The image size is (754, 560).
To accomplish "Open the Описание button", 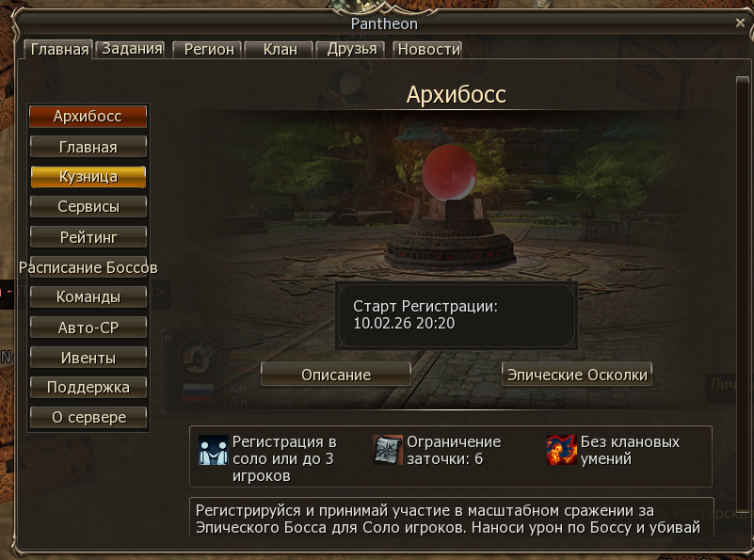I will pyautogui.click(x=336, y=375).
